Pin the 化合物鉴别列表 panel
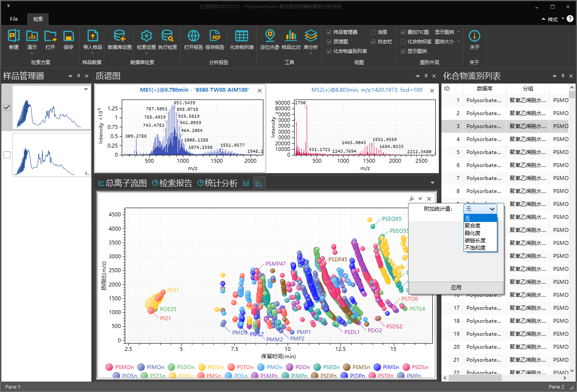The image size is (577, 392). point(563,76)
